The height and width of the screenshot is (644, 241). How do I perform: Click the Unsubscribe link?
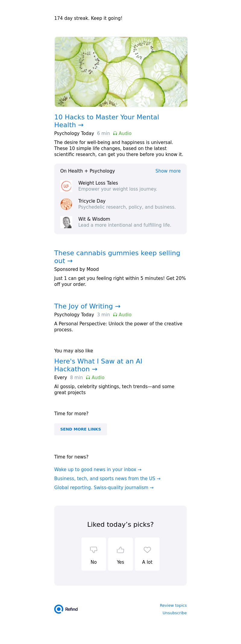pyautogui.click(x=174, y=613)
